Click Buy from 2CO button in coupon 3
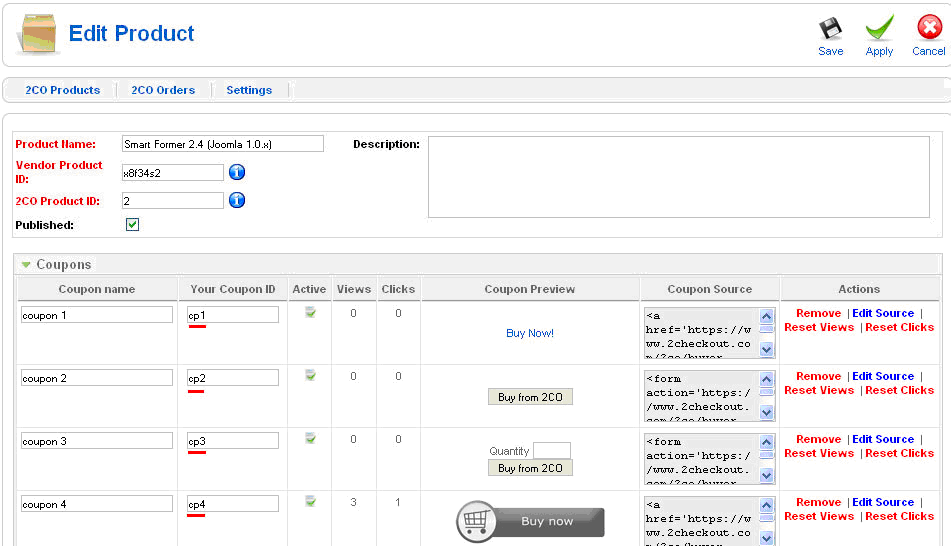 point(531,468)
